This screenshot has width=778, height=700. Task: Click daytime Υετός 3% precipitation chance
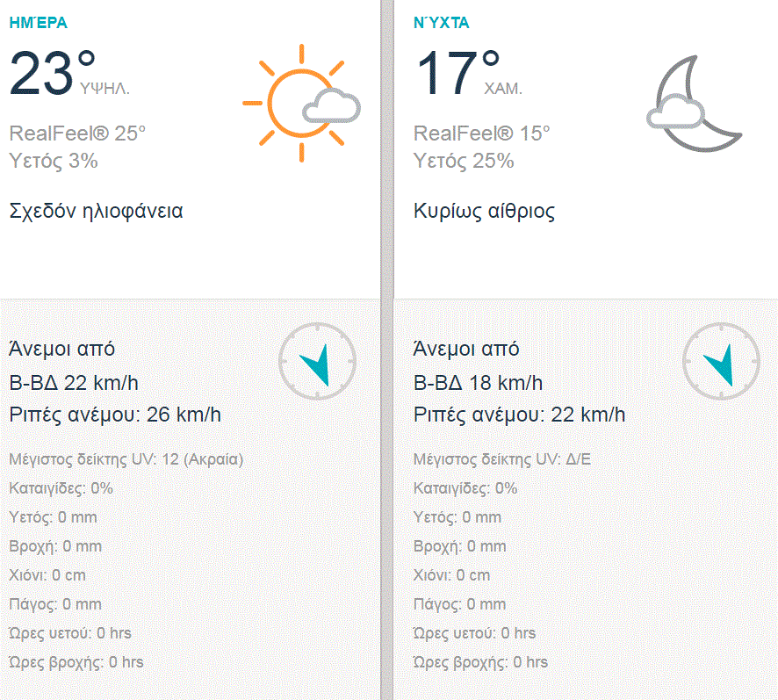point(53,161)
